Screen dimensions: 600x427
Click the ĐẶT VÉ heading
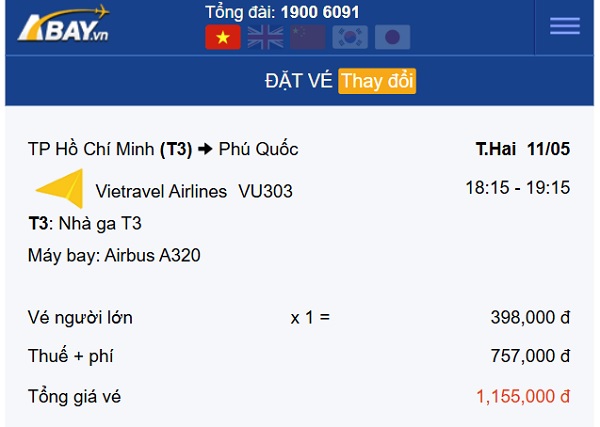click(299, 81)
